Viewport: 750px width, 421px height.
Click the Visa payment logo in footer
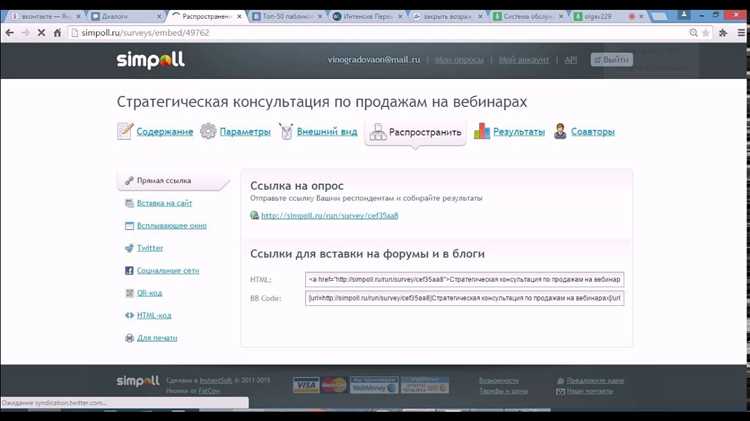pos(306,385)
